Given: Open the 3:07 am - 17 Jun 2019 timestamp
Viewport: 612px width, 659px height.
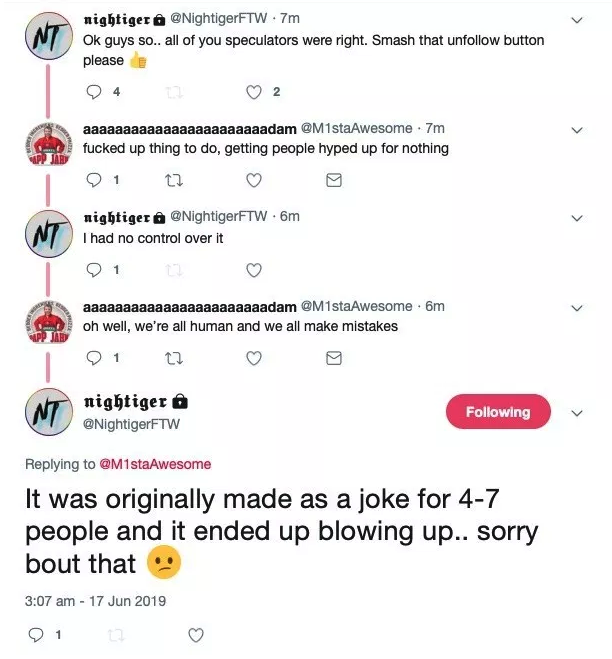Looking at the screenshot, I should point(95,601).
